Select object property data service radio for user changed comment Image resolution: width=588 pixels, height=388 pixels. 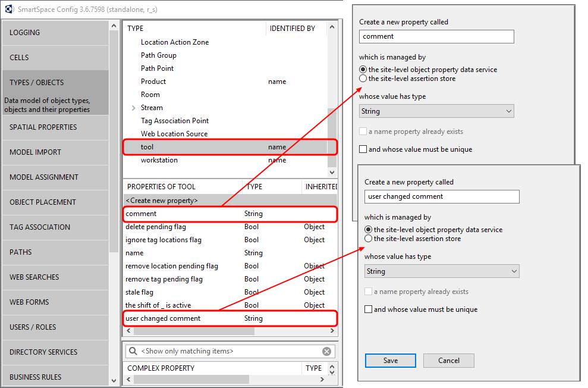[368, 230]
